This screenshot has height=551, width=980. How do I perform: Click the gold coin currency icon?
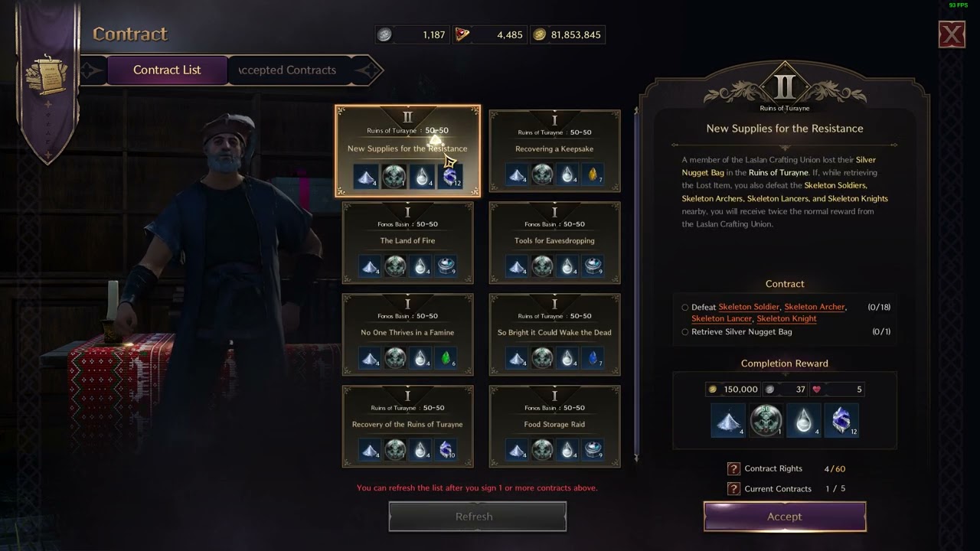pyautogui.click(x=539, y=34)
